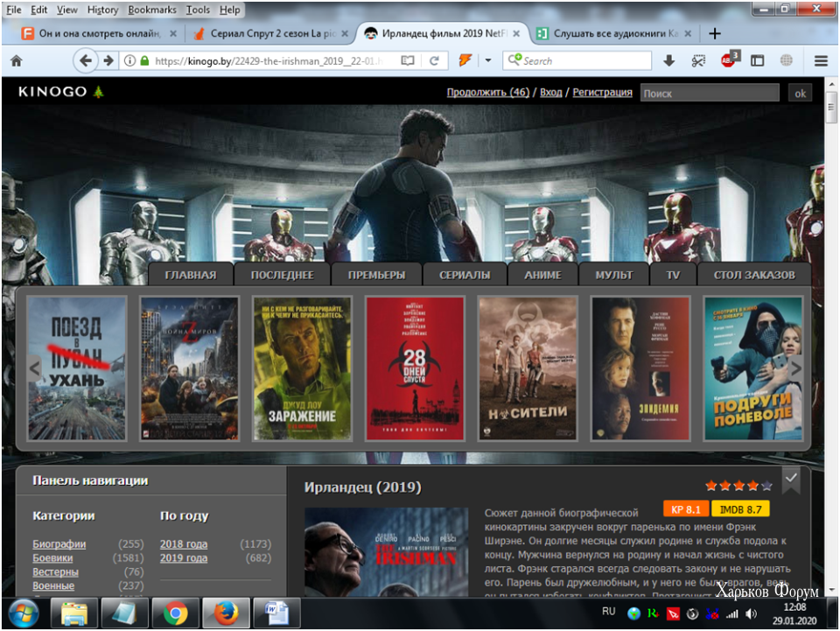Slide movie carousel right with arrow
Viewport: 840px width, 631px height.
[x=795, y=368]
